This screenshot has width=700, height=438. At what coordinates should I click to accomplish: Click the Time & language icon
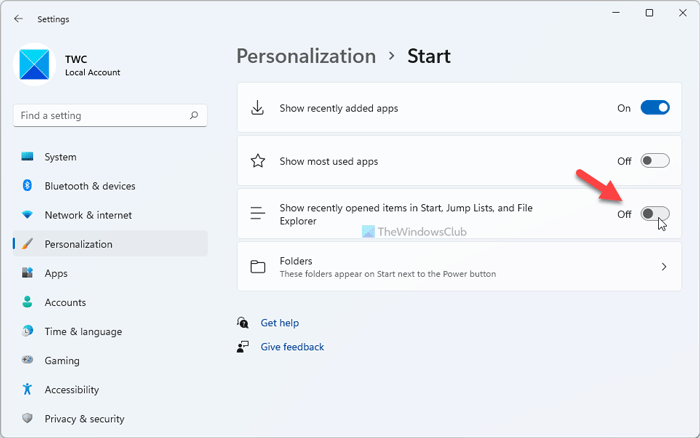tap(27, 332)
